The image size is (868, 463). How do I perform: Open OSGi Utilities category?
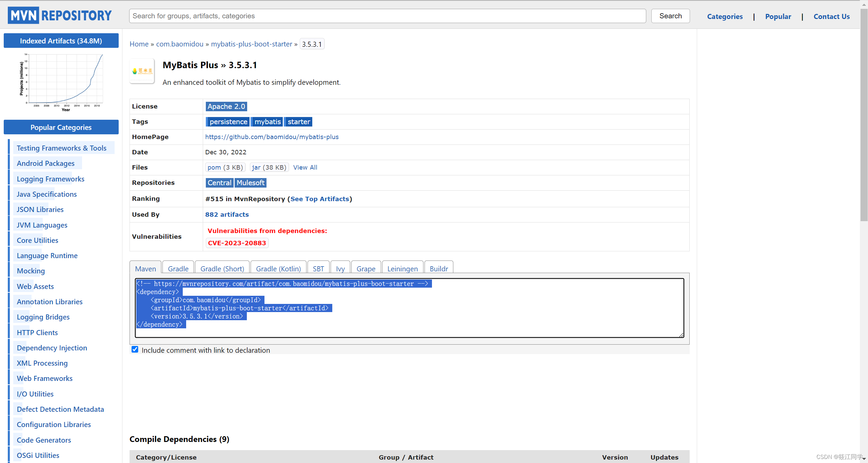pos(38,456)
